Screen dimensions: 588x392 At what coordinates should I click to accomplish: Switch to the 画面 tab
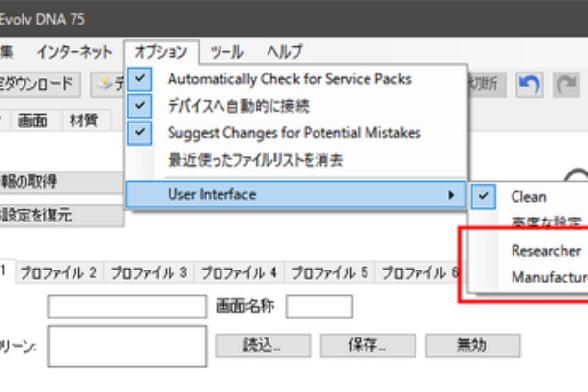coord(32,121)
